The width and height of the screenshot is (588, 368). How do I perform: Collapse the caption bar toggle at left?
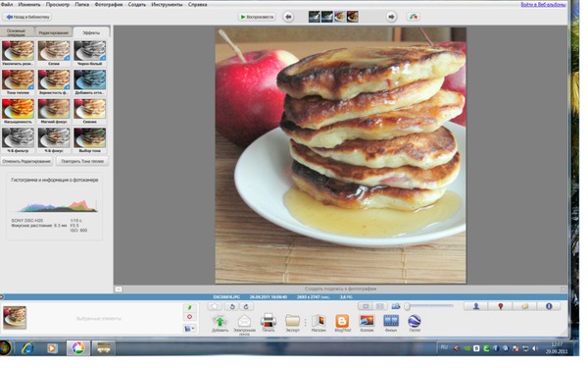[x=119, y=289]
